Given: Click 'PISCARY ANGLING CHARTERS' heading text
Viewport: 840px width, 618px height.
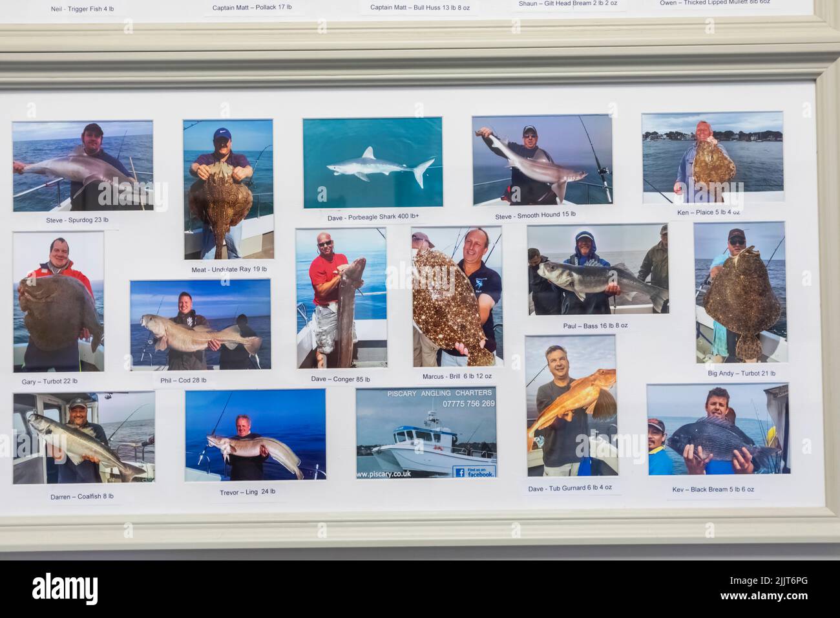Looking at the screenshot, I should point(439,393).
